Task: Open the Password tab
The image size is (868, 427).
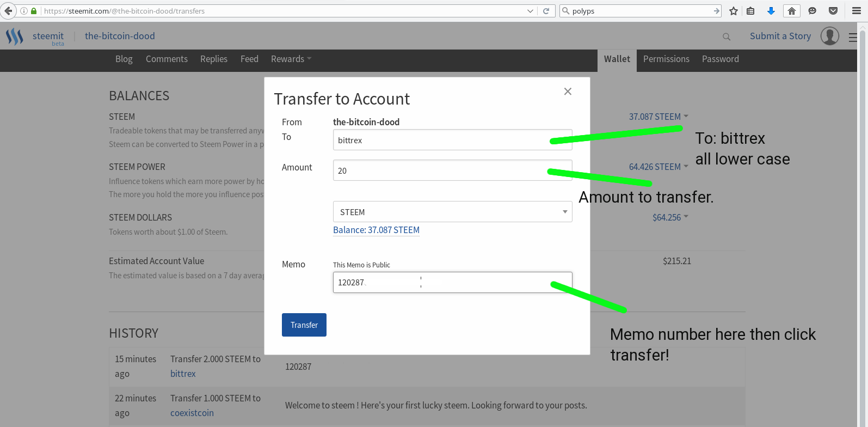Action: (721, 59)
